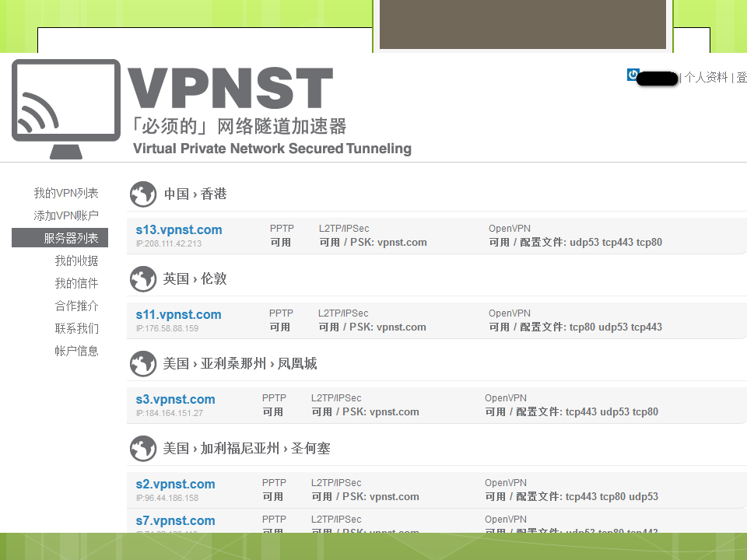Click the s3.vpnst.com server link
Screen dimensions: 747x560
(175, 399)
